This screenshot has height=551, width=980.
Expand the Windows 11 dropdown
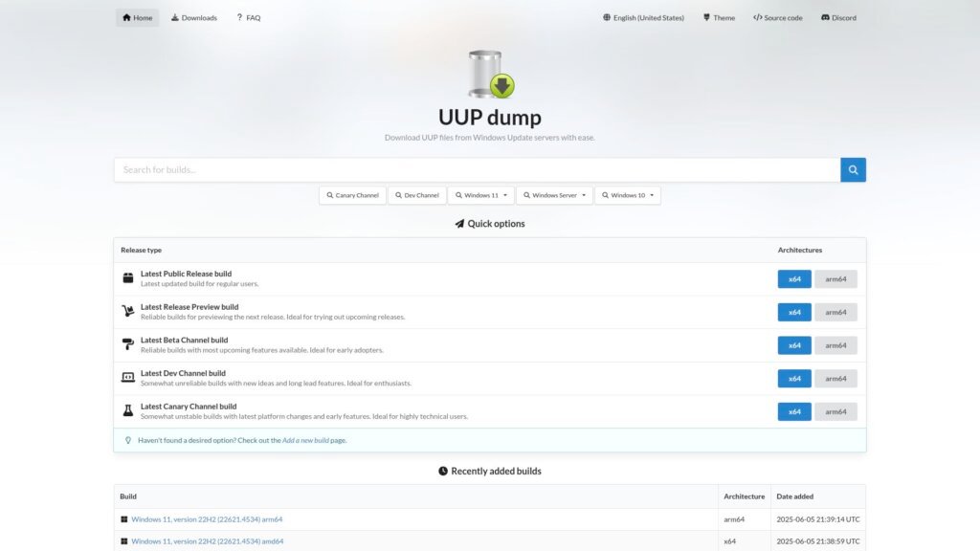pyautogui.click(x=481, y=195)
